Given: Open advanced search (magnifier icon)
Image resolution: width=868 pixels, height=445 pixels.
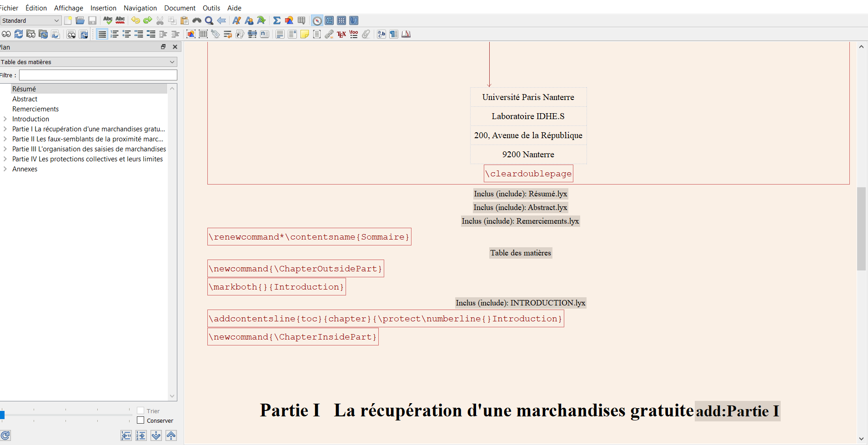Looking at the screenshot, I should point(209,20).
